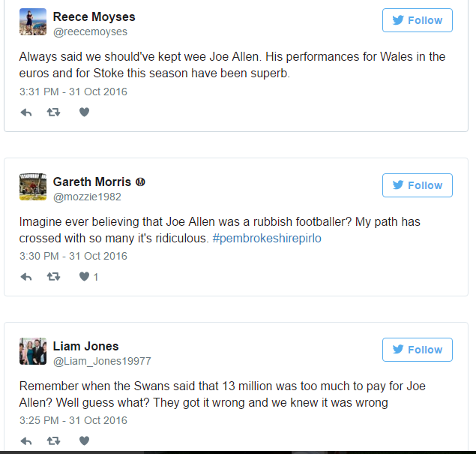View Liam Jones' avatar thumbnail
476x454 pixels.
[33, 351]
